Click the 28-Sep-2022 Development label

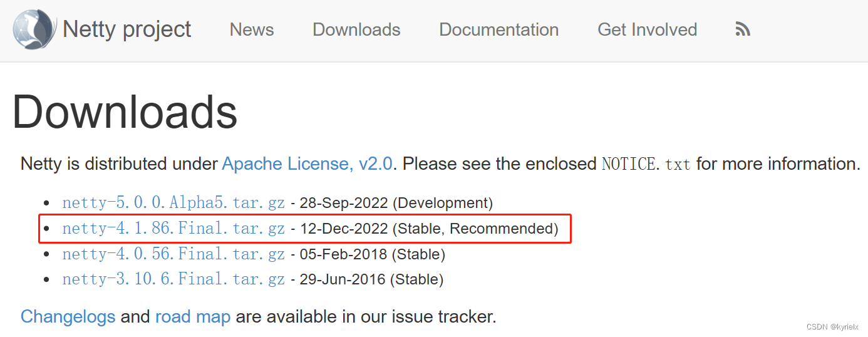pyautogui.click(x=396, y=203)
